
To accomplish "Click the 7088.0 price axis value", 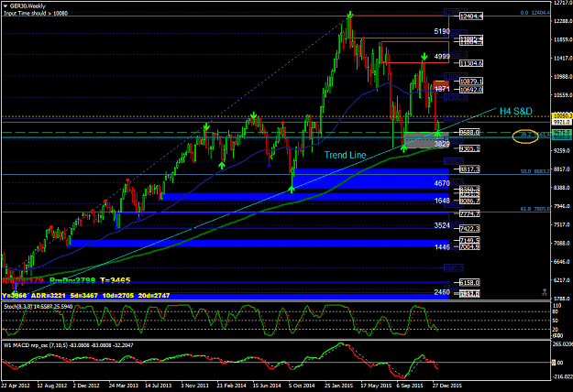I will tap(562, 243).
